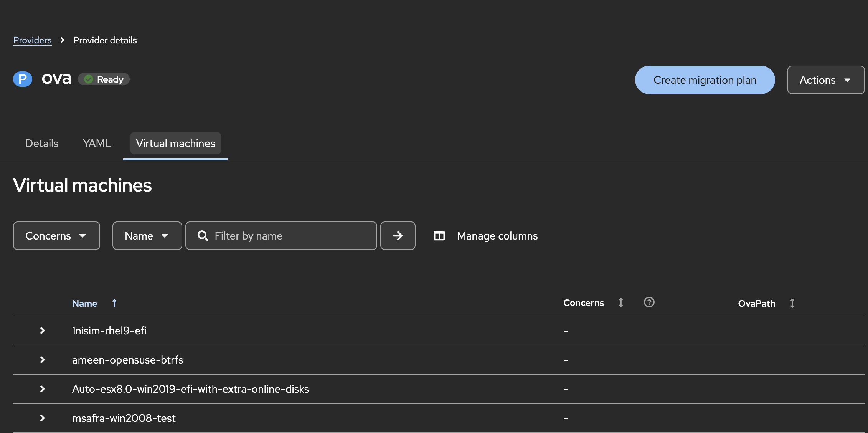Go to Providers breadcrumb link
Image resolution: width=868 pixels, height=433 pixels.
tap(32, 40)
